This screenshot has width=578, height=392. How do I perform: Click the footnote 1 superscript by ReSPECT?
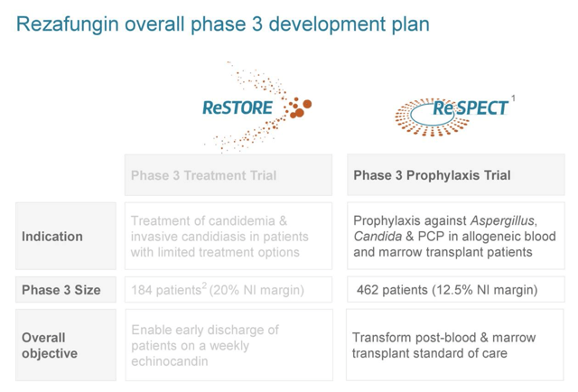[x=513, y=98]
